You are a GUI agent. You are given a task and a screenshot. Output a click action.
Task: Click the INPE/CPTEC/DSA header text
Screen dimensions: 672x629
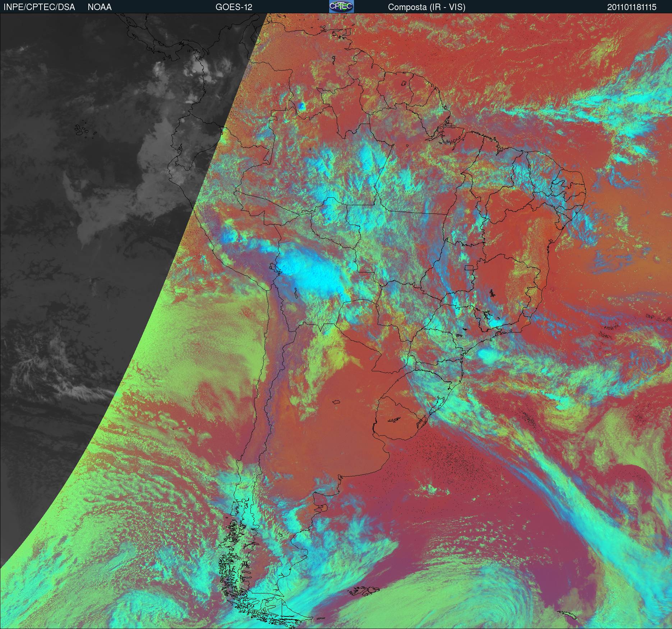[39, 7]
